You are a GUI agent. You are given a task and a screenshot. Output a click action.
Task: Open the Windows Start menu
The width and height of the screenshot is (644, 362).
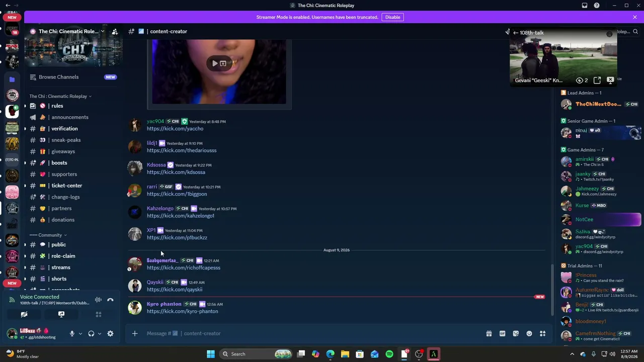coord(211,354)
